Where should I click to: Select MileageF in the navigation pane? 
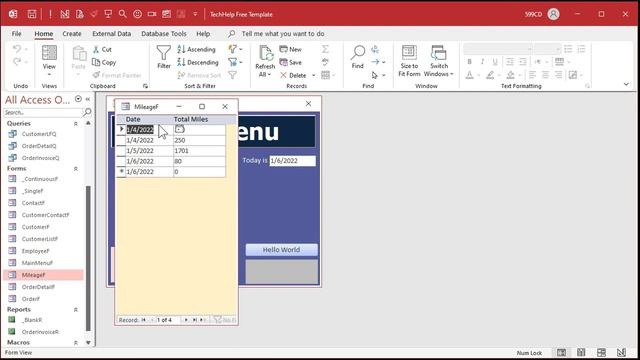43,275
